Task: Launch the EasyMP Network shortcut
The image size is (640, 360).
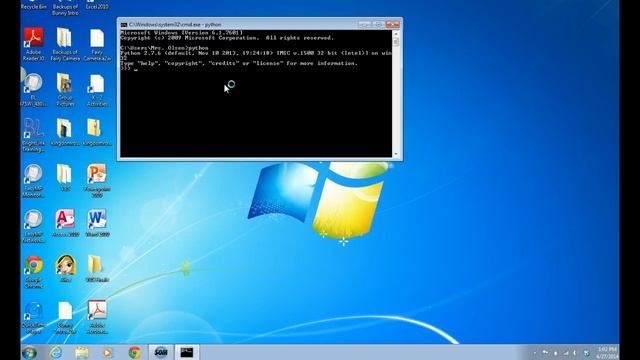Action: (33, 227)
